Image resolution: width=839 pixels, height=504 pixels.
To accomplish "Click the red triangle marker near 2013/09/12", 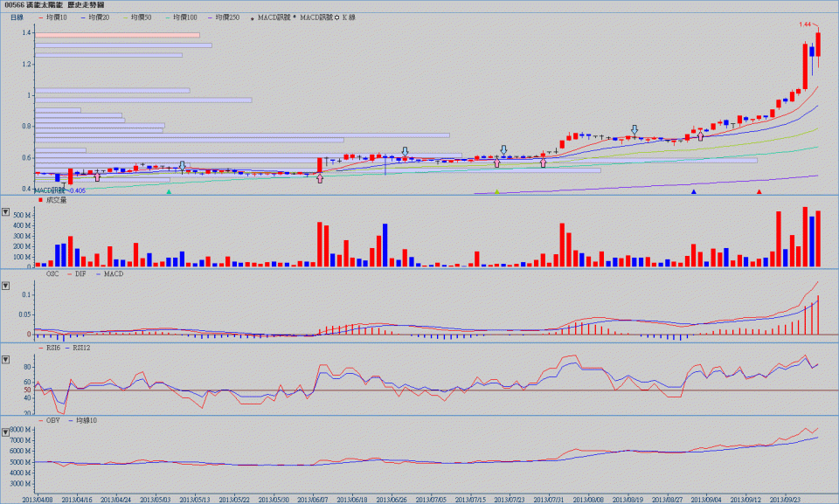I will 759,191.
